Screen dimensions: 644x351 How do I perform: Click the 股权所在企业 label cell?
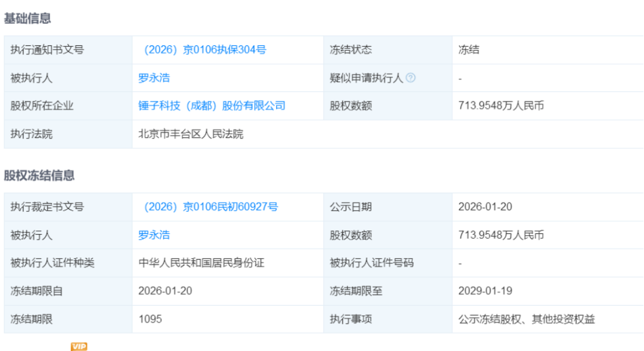pyautogui.click(x=42, y=106)
